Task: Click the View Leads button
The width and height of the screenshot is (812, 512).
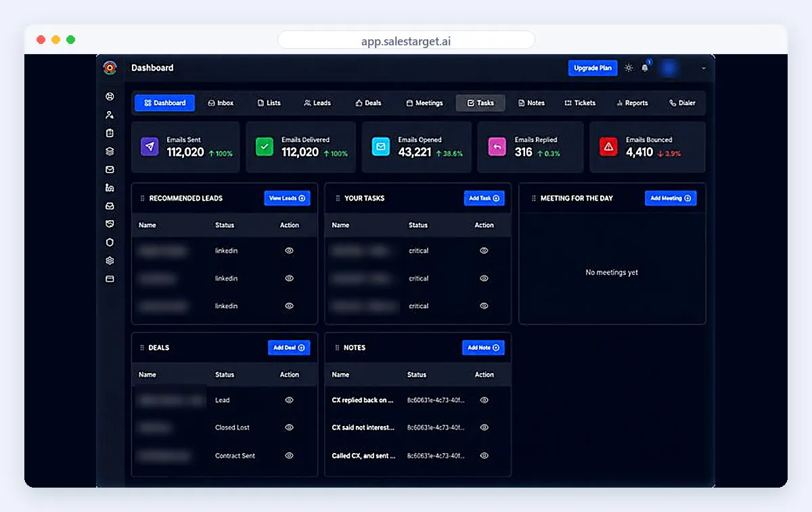Action: tap(287, 198)
